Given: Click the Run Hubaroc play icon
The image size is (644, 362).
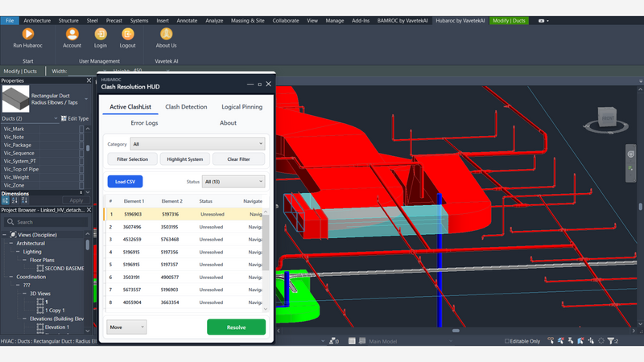Looking at the screenshot, I should pyautogui.click(x=28, y=34).
